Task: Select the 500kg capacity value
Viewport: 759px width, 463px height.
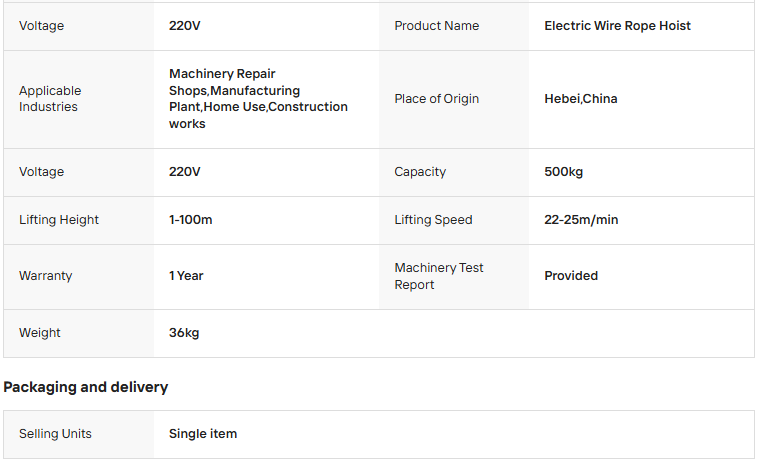Action: [563, 172]
